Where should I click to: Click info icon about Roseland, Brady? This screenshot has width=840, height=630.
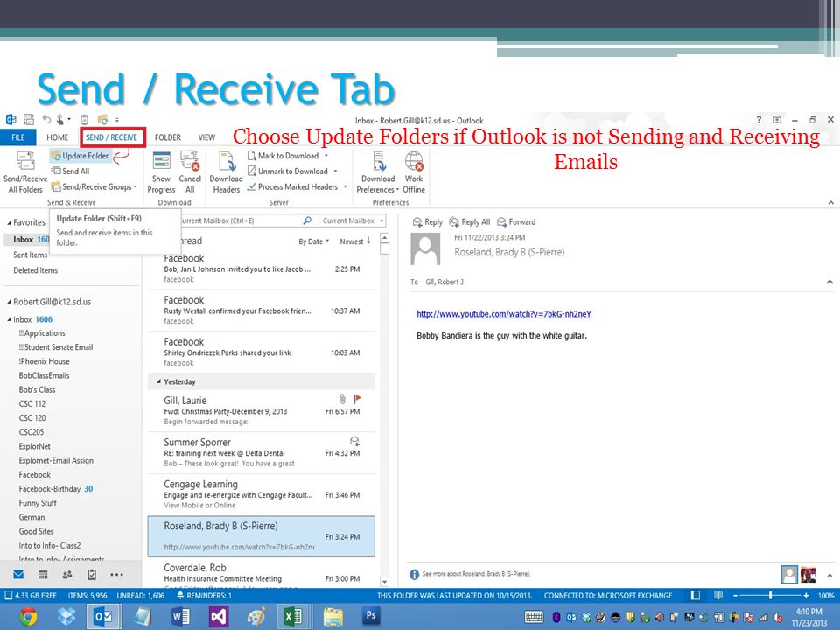(414, 574)
